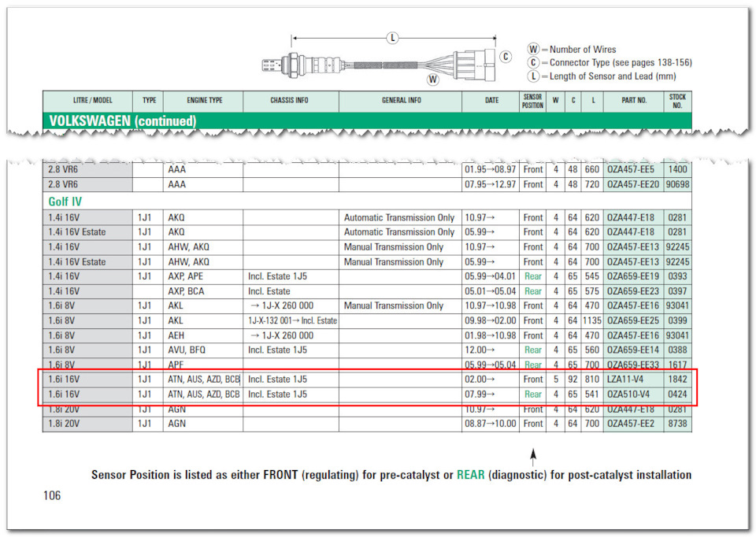Screen dimensions: 756x537
Task: Select part number OZA659-EE33
Action: click(633, 365)
